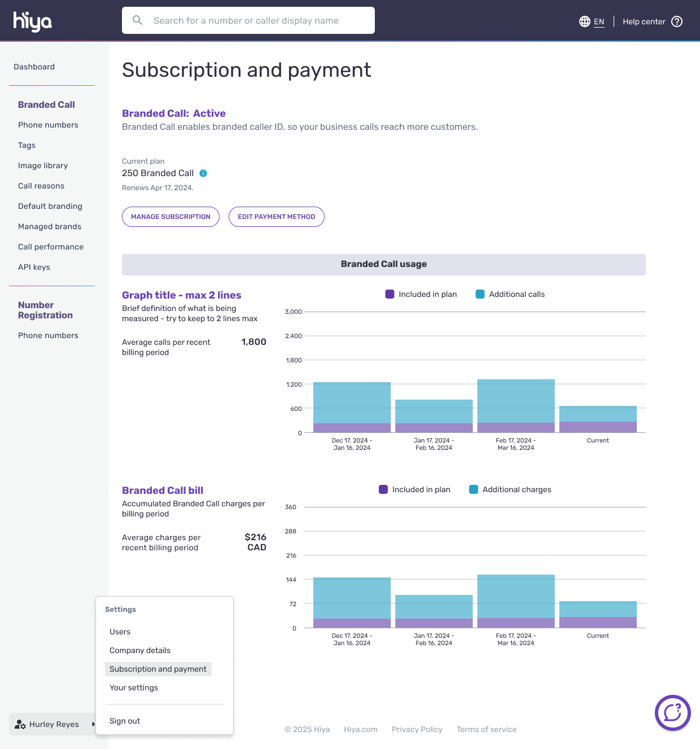Screen dimensions: 700x749
Task: Click the Hiya logo
Action: [32, 21]
